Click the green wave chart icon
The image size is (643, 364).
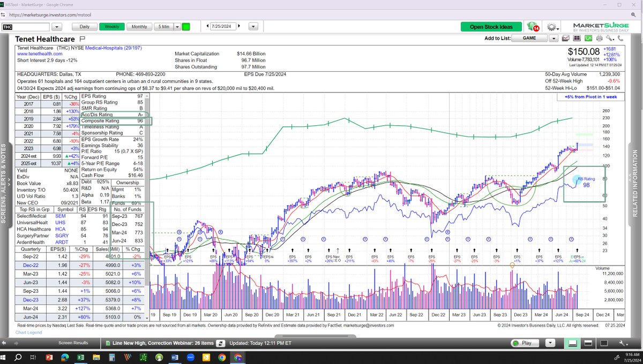coord(589,38)
